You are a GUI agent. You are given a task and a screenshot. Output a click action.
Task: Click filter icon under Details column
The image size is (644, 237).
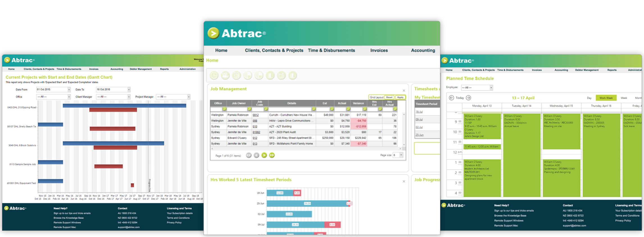click(314, 109)
